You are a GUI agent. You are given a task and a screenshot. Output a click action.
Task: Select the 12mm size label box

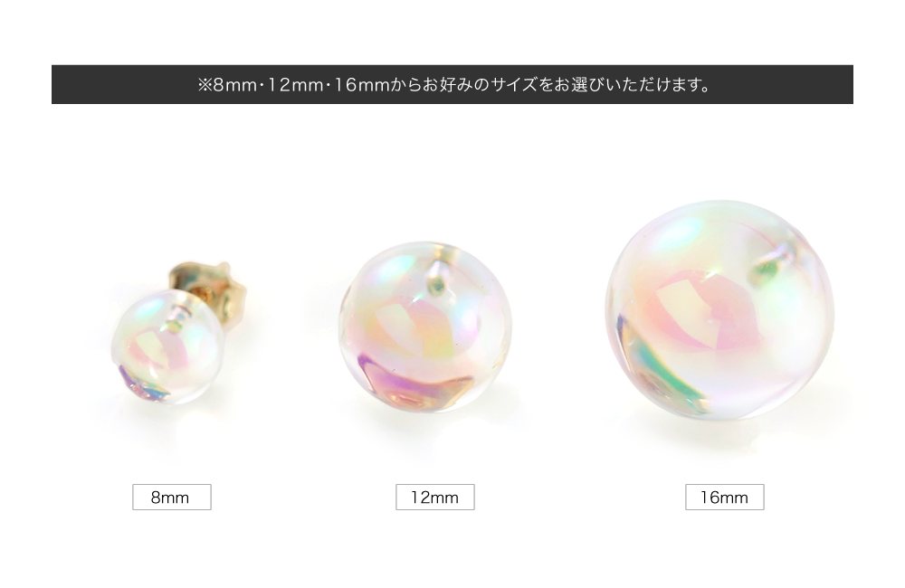tap(435, 497)
